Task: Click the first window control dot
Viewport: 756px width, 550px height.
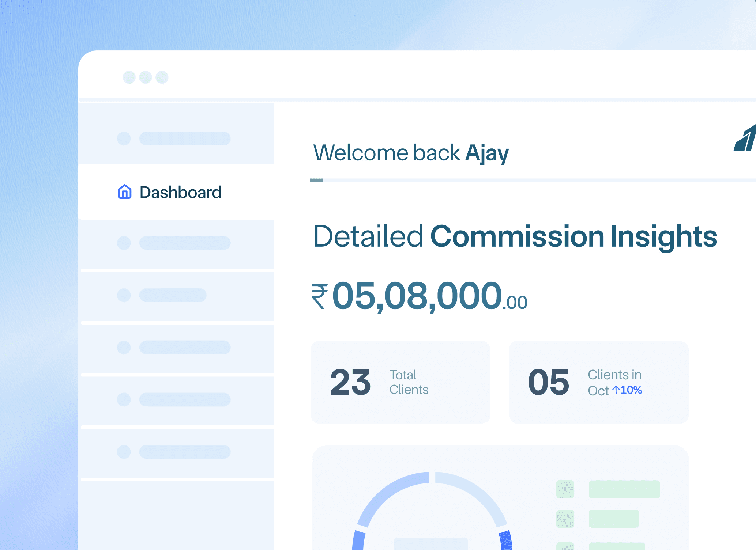Action: coord(129,77)
